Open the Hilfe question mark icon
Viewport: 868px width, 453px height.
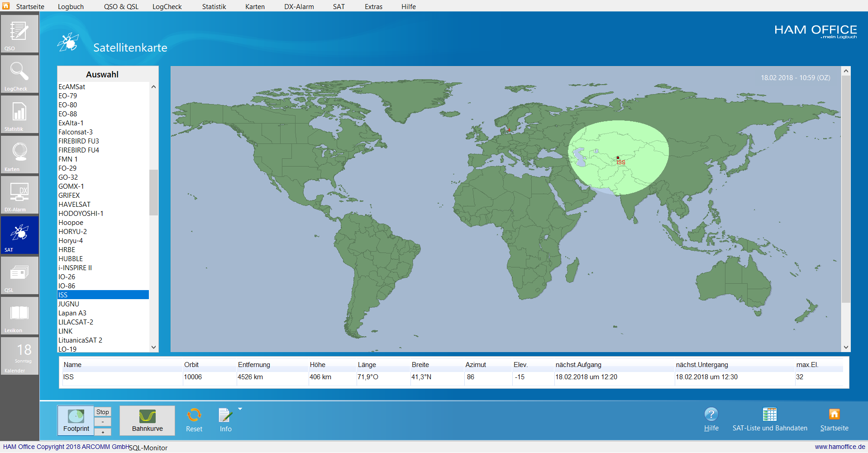711,415
